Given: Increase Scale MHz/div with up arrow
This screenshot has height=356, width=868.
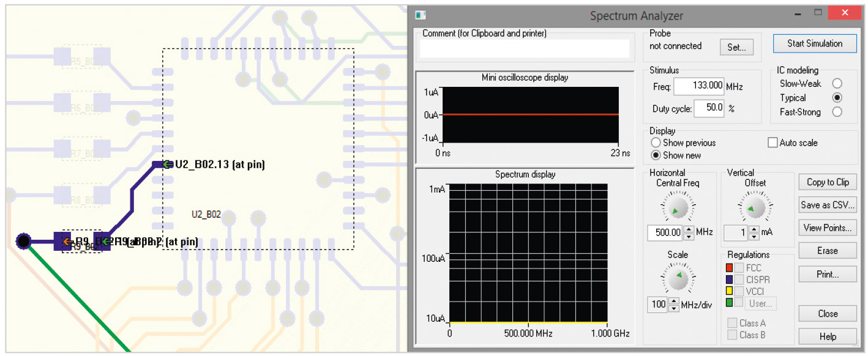Looking at the screenshot, I should click(x=674, y=301).
